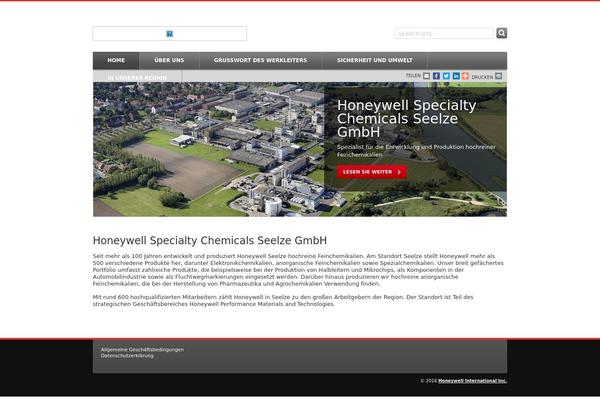600x400 pixels.
Task: Open the Home menu item
Action: 116,60
